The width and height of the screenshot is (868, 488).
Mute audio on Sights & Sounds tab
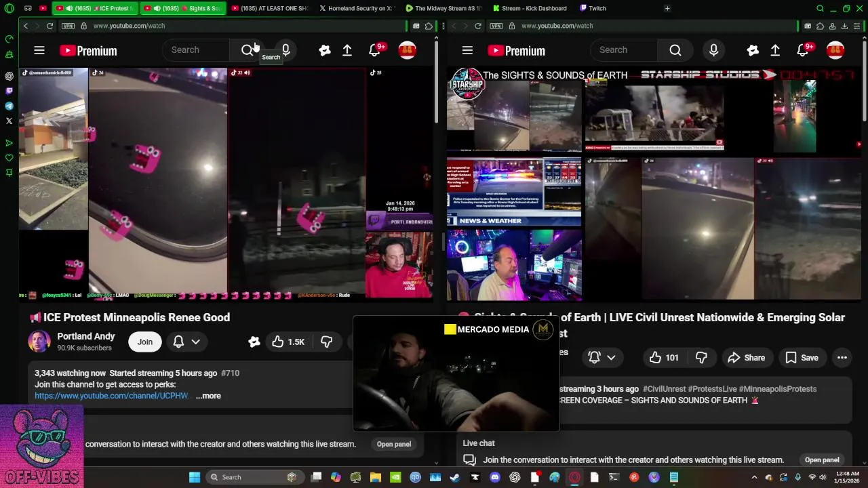(157, 9)
